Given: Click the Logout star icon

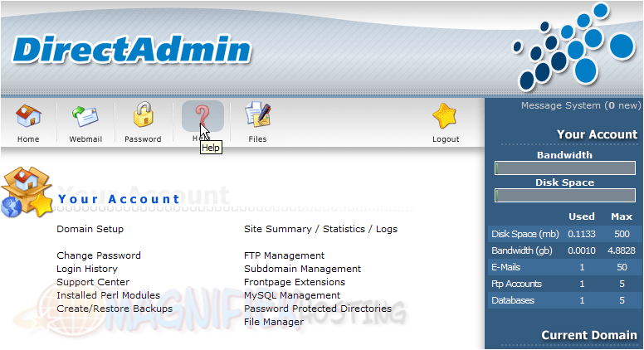Looking at the screenshot, I should click(445, 116).
